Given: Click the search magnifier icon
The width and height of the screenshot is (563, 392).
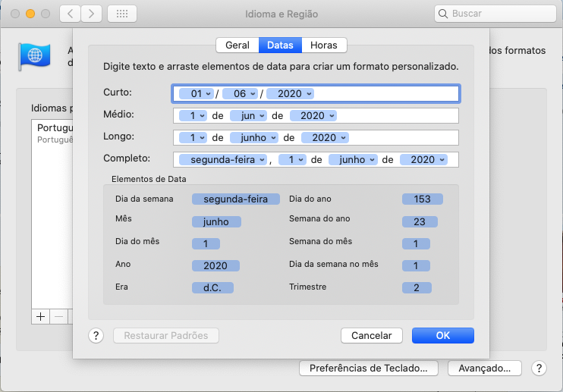Looking at the screenshot, I should point(443,14).
